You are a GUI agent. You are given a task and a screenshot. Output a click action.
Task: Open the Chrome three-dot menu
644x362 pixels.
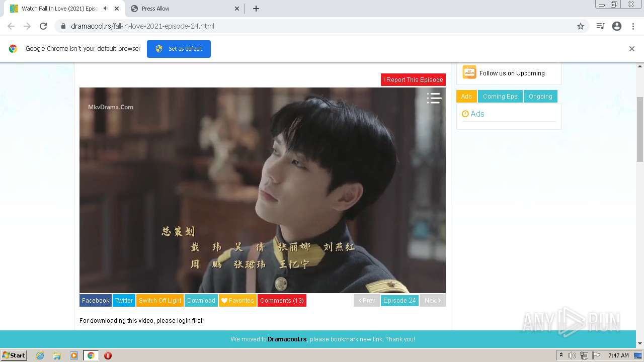tap(633, 26)
